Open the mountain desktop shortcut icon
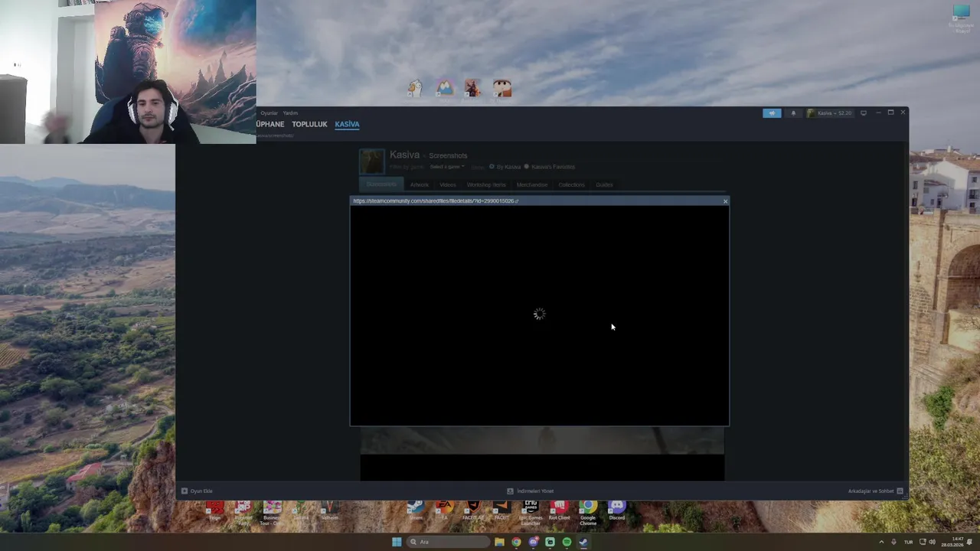The width and height of the screenshot is (980, 551). pyautogui.click(x=444, y=88)
